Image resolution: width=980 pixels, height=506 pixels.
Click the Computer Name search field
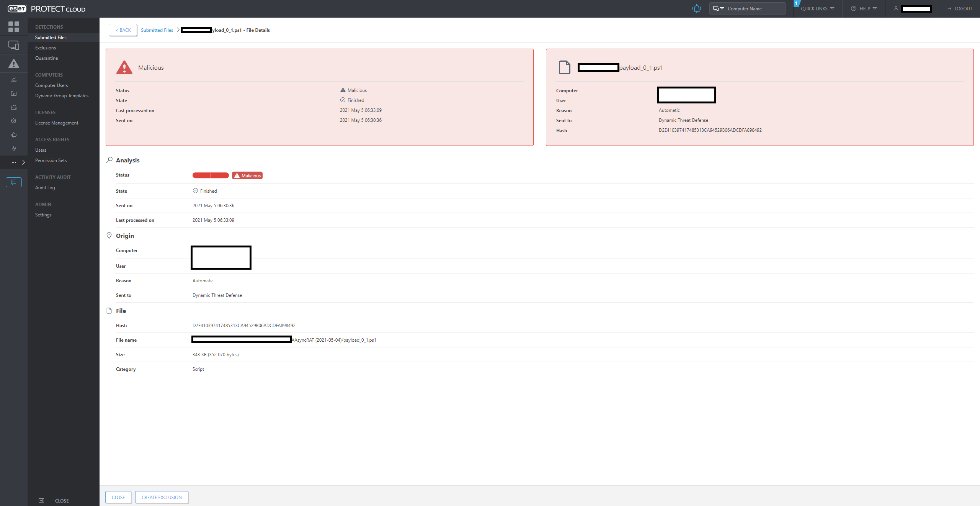point(754,8)
